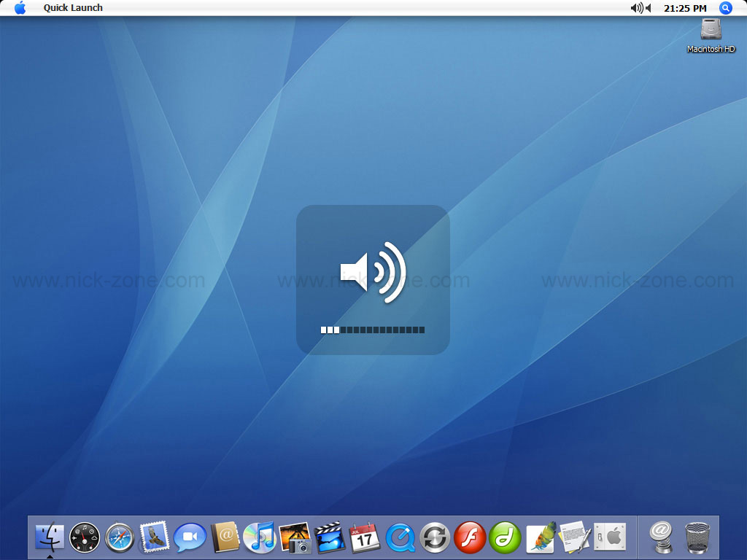Open the Quick Launch menu
The height and width of the screenshot is (560, 747).
tap(73, 7)
